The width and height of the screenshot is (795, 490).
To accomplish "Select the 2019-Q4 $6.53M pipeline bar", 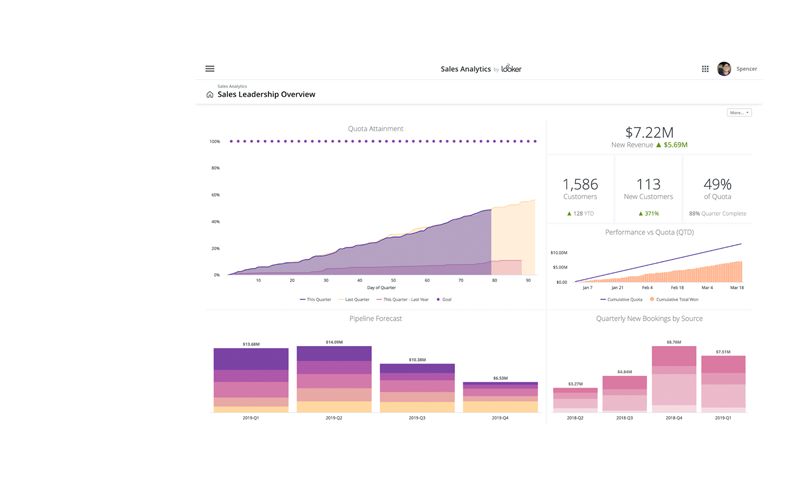I will click(500, 397).
